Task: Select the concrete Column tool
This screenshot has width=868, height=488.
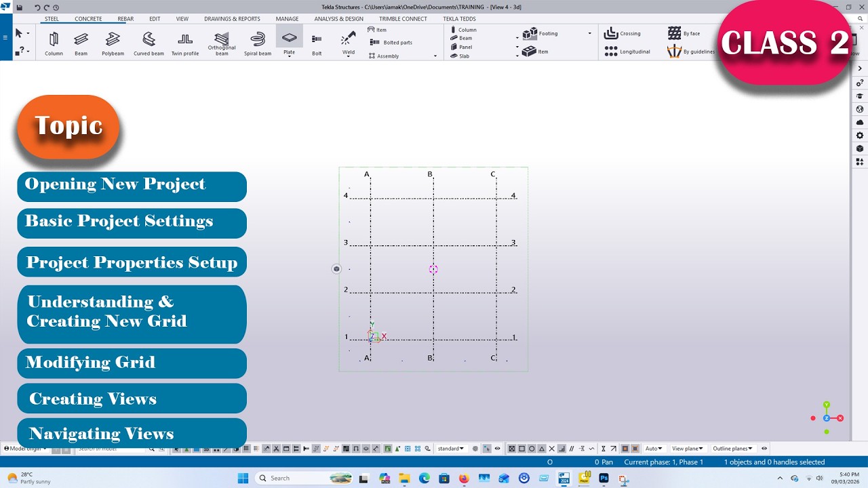Action: tap(463, 30)
